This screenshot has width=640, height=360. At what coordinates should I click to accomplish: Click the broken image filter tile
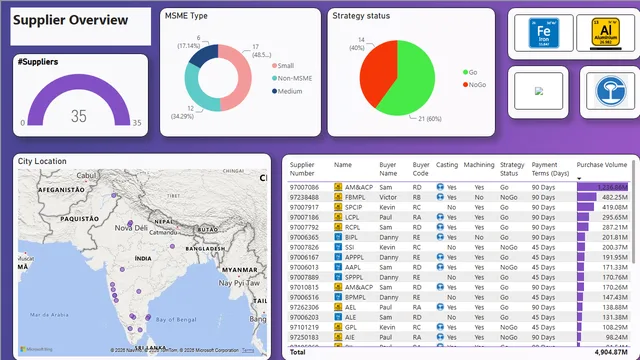539,91
